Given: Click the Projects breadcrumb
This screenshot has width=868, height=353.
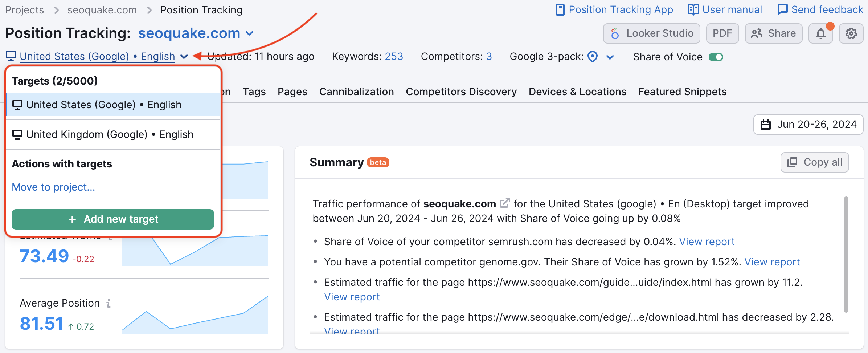Looking at the screenshot, I should pyautogui.click(x=25, y=10).
